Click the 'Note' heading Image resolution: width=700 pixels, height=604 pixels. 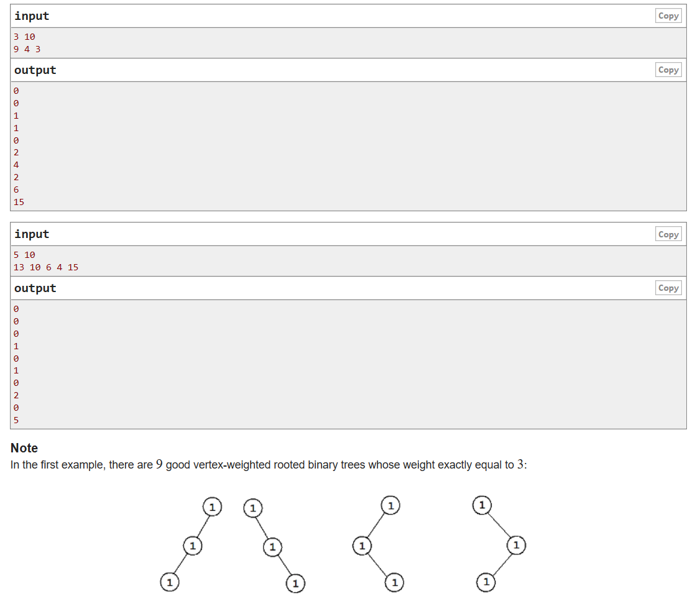tap(24, 448)
